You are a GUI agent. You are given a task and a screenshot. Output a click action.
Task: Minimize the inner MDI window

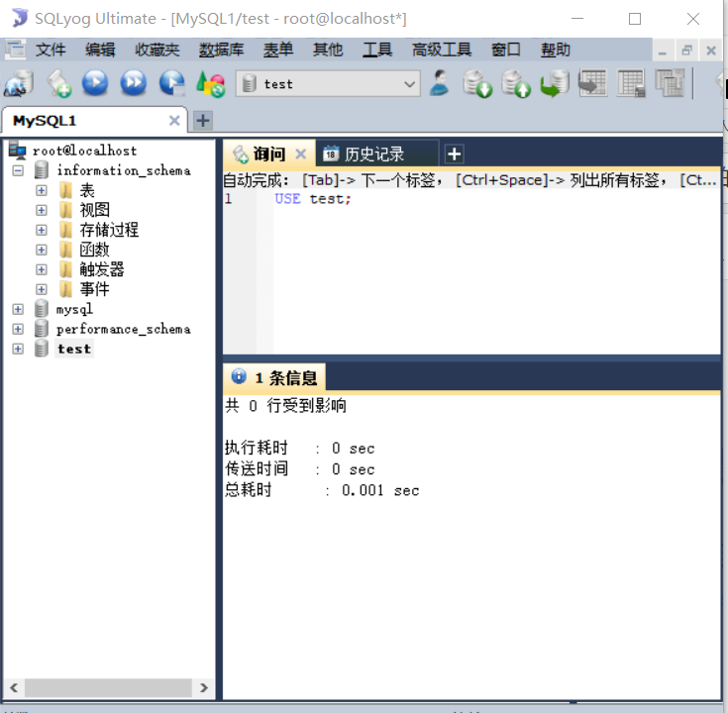(663, 50)
